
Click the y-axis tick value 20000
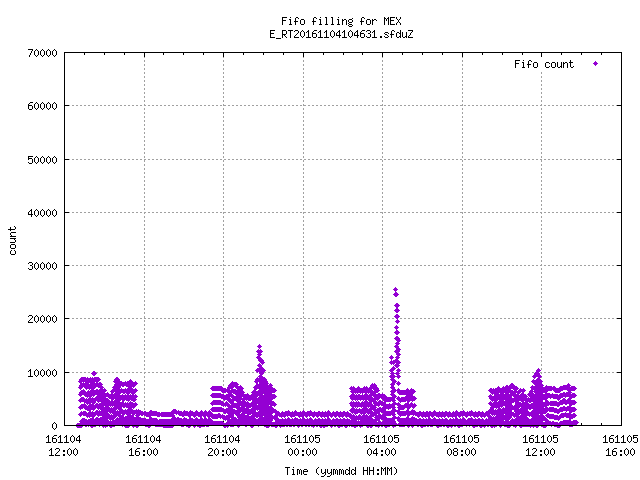point(42,319)
